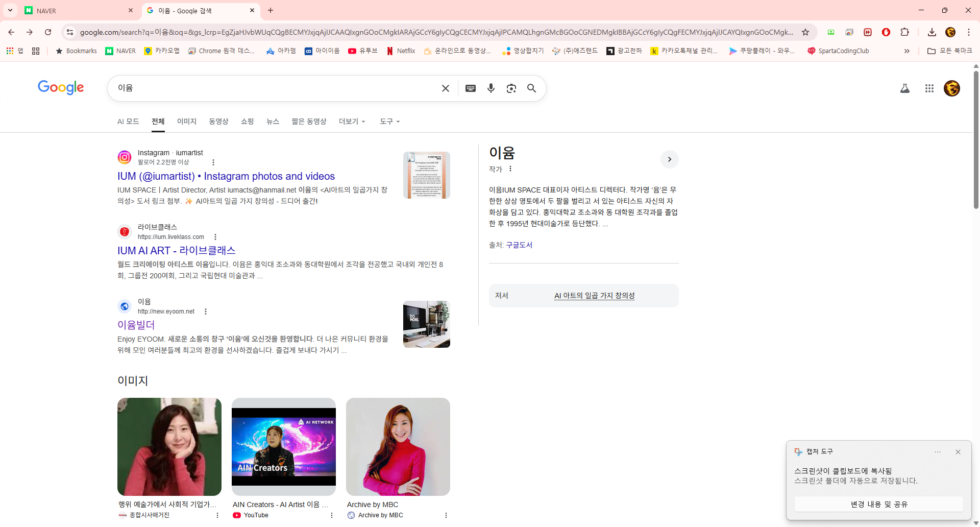980x527 pixels.
Task: Bookmark this page with the star icon
Action: pyautogui.click(x=805, y=32)
